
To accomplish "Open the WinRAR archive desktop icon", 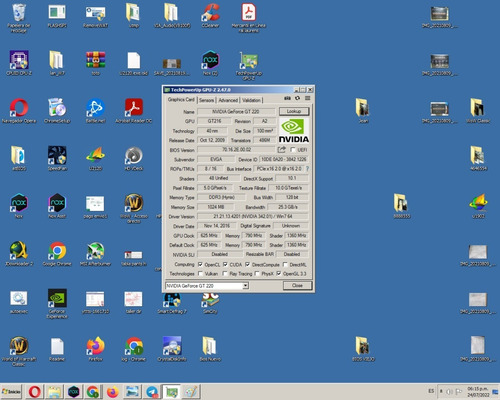I will coord(96,63).
